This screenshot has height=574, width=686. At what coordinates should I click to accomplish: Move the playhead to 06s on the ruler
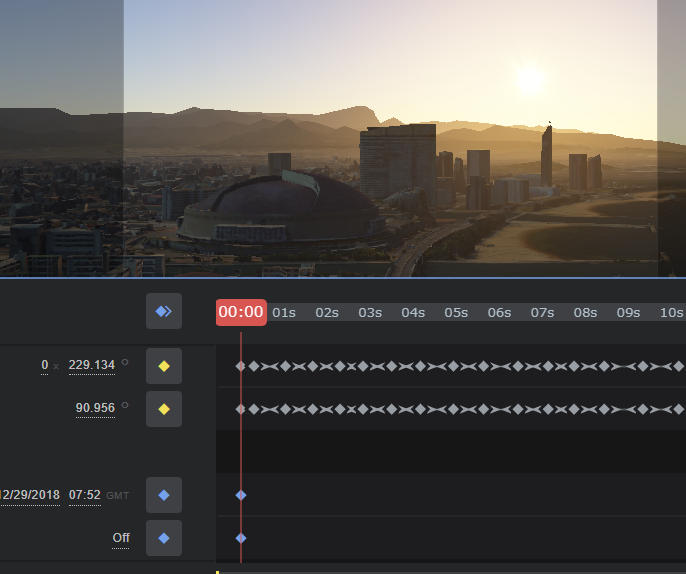pos(499,312)
